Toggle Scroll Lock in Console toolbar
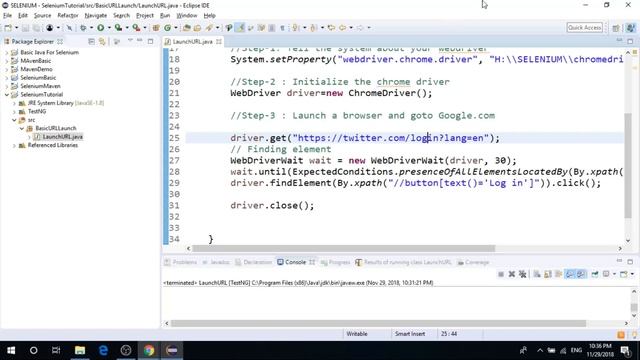The height and width of the screenshot is (360, 640). click(x=548, y=274)
